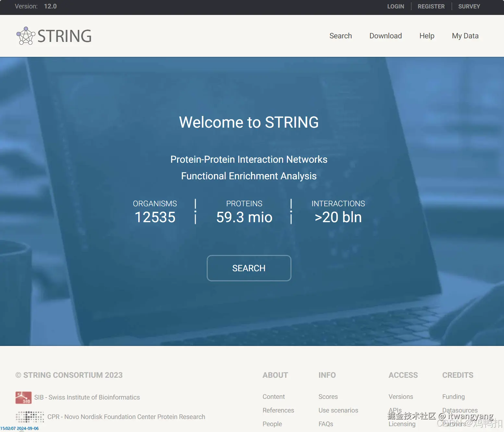Viewport: 504px width, 432px height.
Task: Open the Scores footer link
Action: click(x=328, y=397)
